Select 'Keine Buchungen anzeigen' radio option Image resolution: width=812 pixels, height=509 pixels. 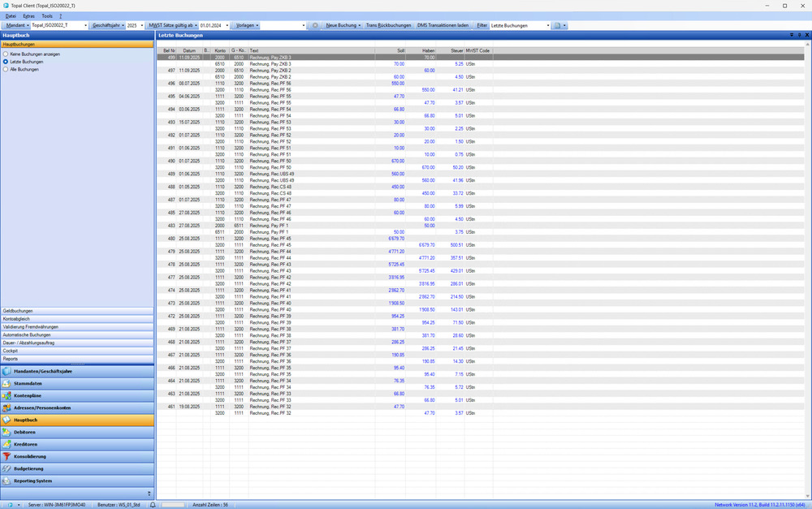click(x=6, y=54)
